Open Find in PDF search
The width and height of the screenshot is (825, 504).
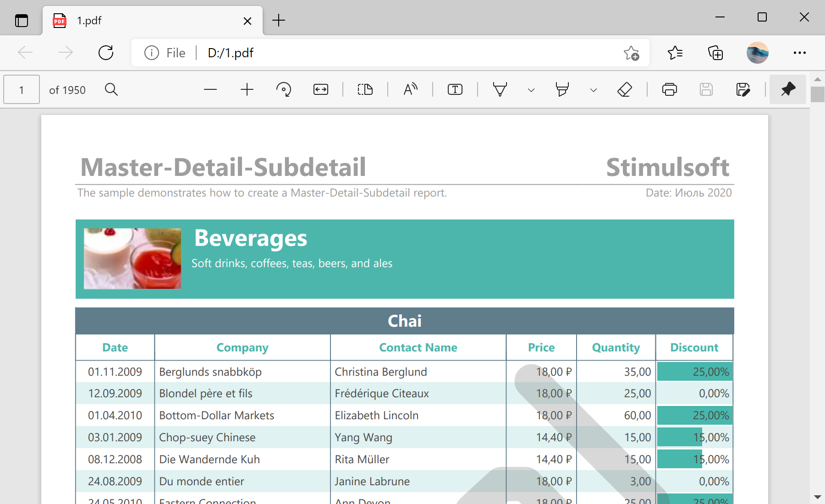tap(111, 89)
